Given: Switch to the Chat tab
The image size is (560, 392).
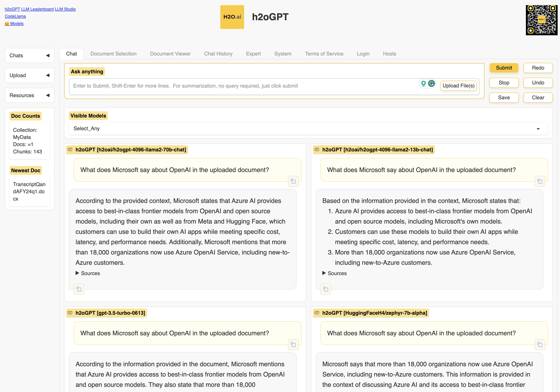Looking at the screenshot, I should pos(71,54).
